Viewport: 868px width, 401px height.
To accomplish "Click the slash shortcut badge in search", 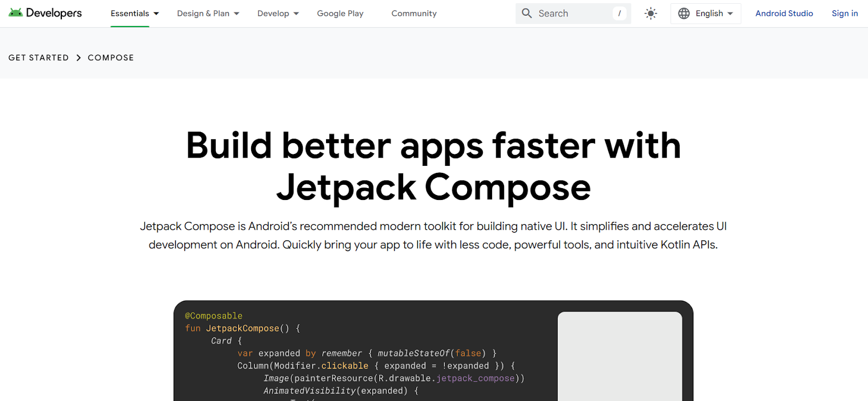I will (x=620, y=14).
